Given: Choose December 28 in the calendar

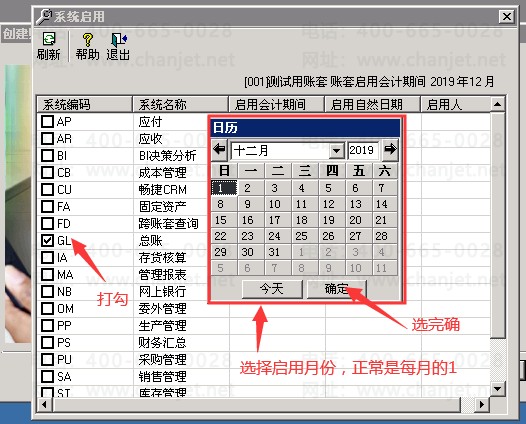Looking at the screenshot, I should pyautogui.click(x=385, y=236).
